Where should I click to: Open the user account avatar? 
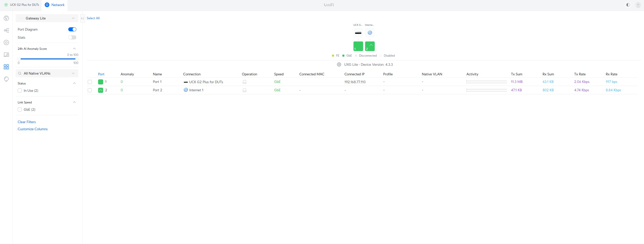pyautogui.click(x=638, y=5)
